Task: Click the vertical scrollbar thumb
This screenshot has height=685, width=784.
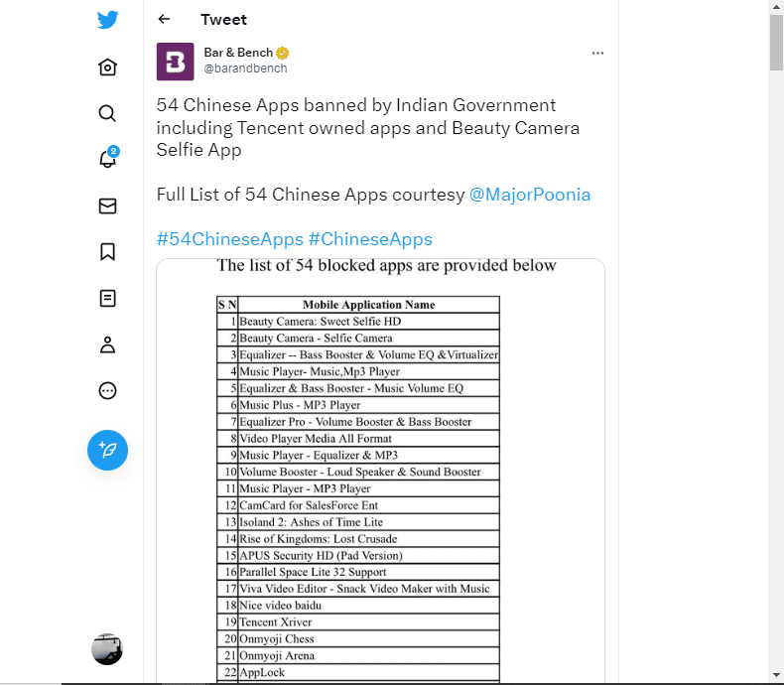Action: pos(776,43)
